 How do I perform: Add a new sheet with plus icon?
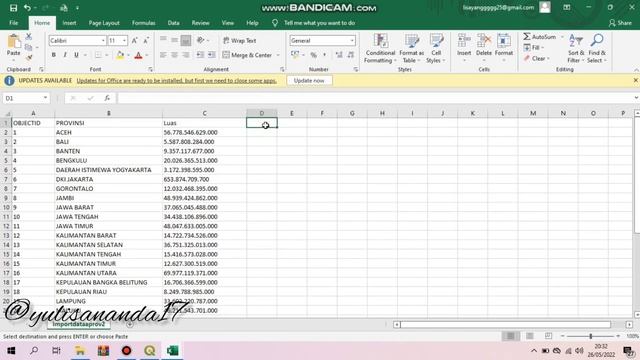coord(129,324)
